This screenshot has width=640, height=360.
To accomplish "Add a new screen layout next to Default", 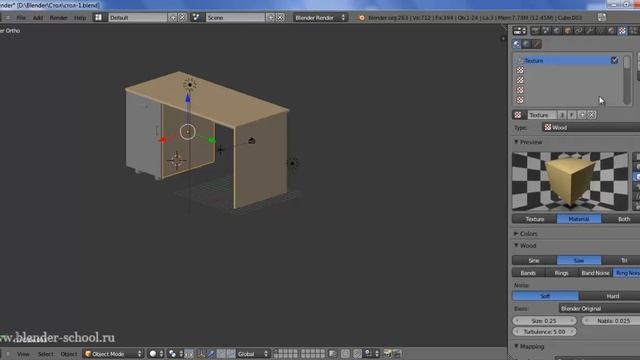I will pos(173,18).
